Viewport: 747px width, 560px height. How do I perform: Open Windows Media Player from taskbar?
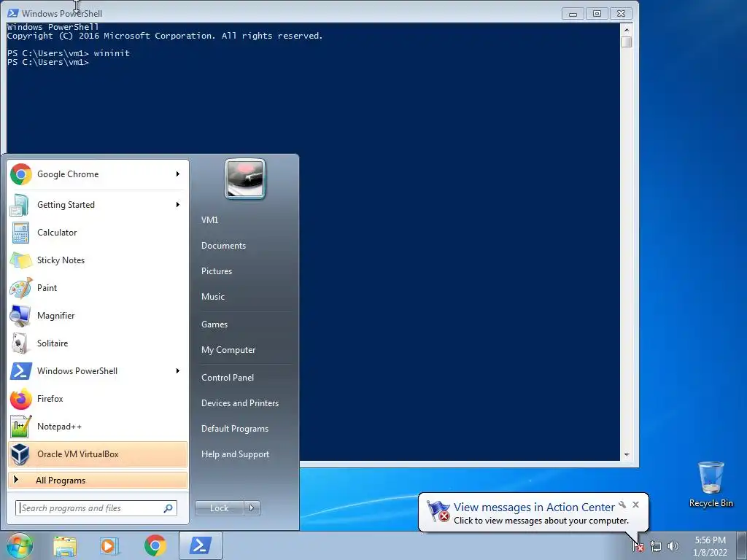[109, 545]
